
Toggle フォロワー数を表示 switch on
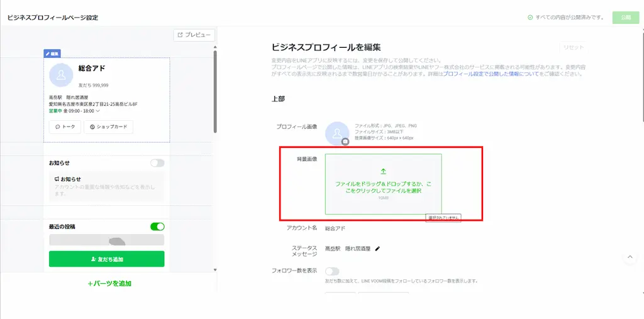click(332, 271)
